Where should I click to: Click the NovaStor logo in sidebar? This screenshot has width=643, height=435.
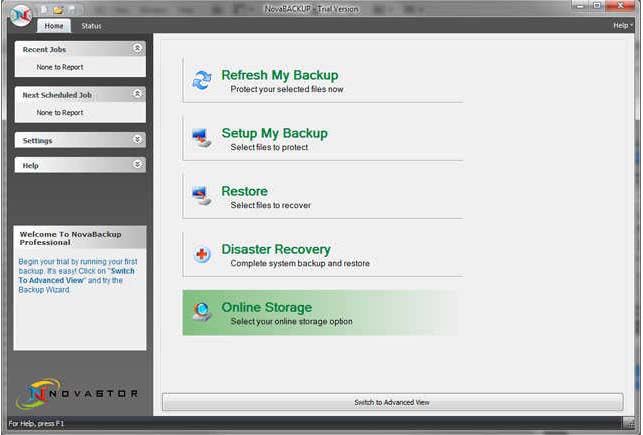tap(77, 392)
